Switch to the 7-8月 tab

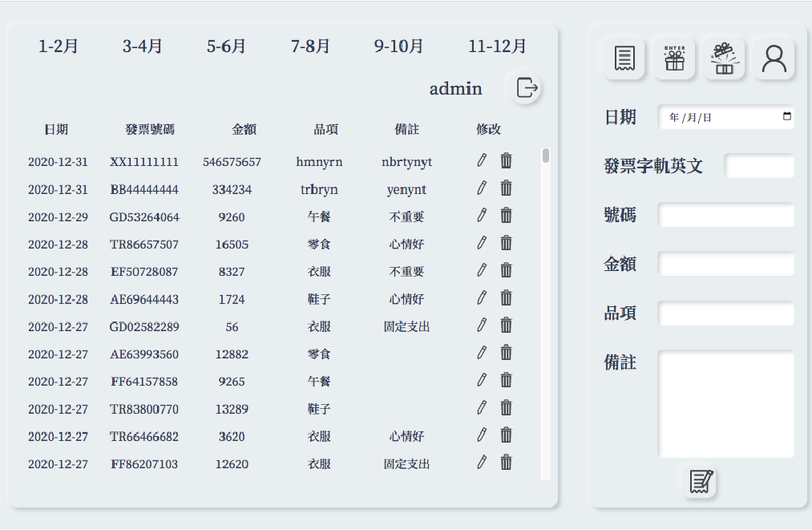coord(310,47)
